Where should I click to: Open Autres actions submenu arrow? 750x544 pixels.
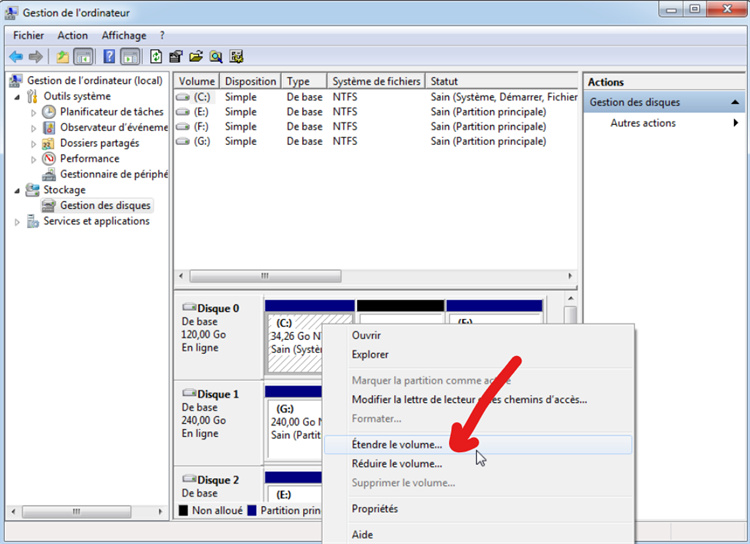pyautogui.click(x=736, y=123)
